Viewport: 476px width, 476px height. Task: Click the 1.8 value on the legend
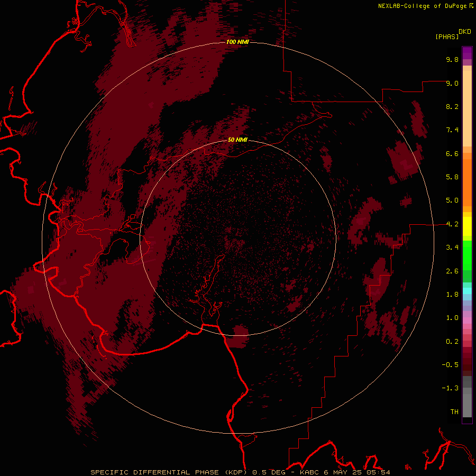pyautogui.click(x=452, y=295)
